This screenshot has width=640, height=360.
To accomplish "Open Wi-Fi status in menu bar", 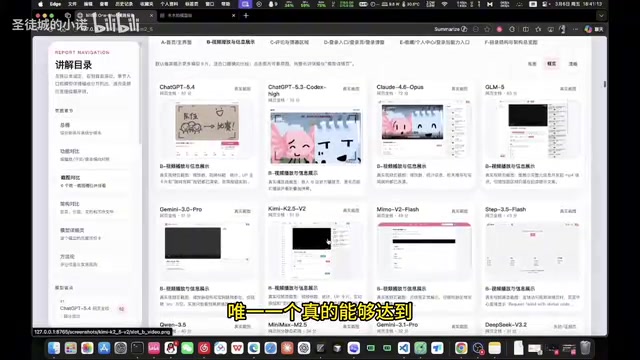I will coord(444,4).
